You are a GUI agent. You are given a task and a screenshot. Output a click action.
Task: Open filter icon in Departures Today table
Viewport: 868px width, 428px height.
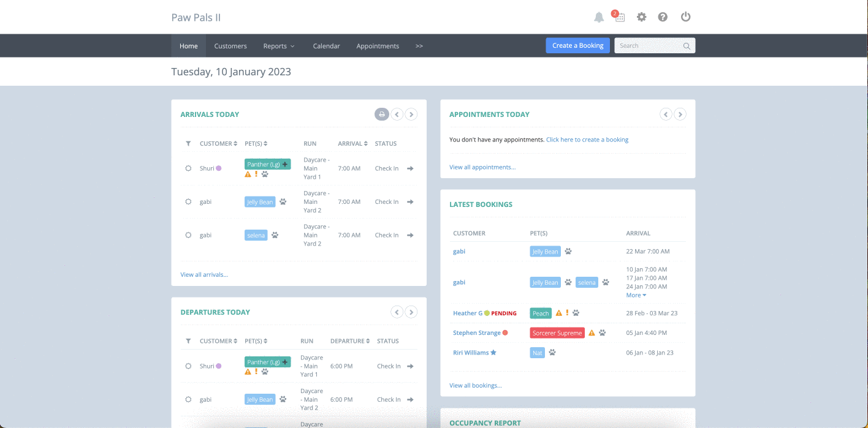(x=188, y=342)
